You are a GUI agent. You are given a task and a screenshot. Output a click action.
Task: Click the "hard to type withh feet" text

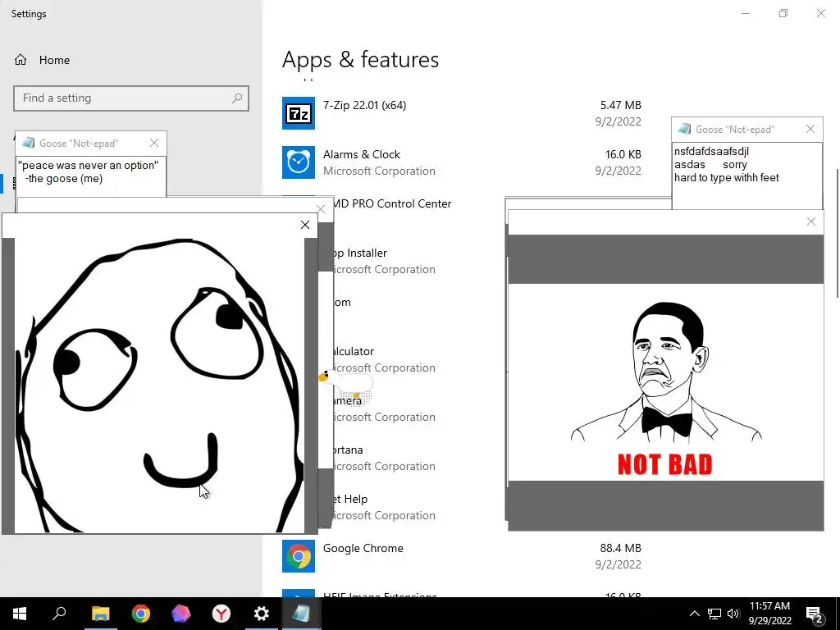[727, 178]
